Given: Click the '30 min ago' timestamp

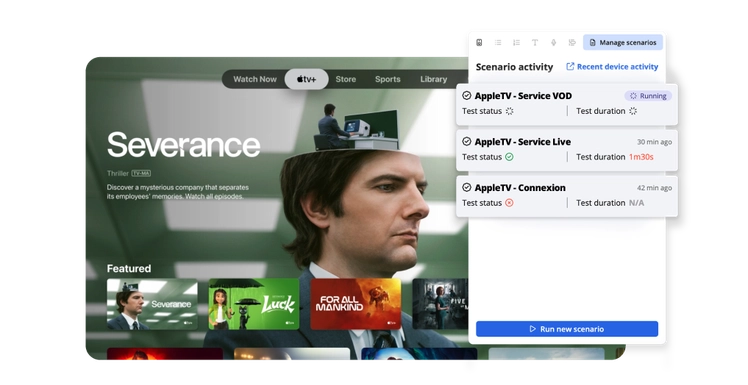Looking at the screenshot, I should click(x=654, y=142).
